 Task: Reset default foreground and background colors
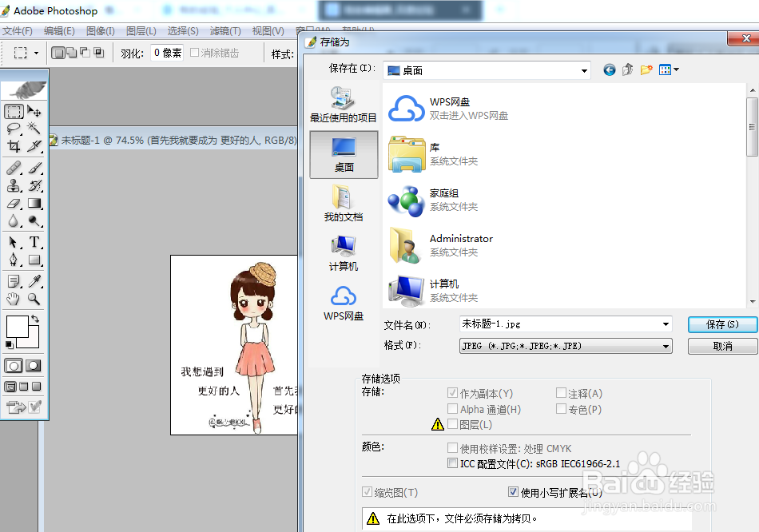10,344
